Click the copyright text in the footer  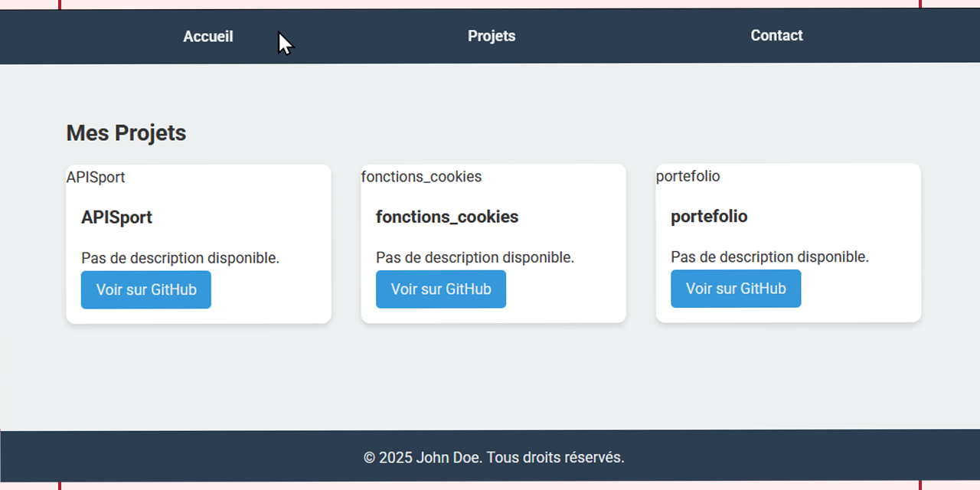[493, 457]
